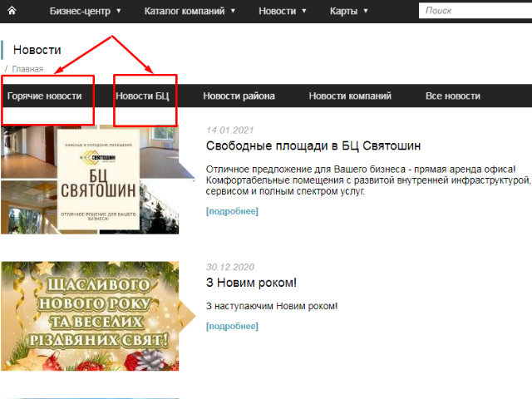Open the Новости dropdown arrow in top bar

coord(304,11)
